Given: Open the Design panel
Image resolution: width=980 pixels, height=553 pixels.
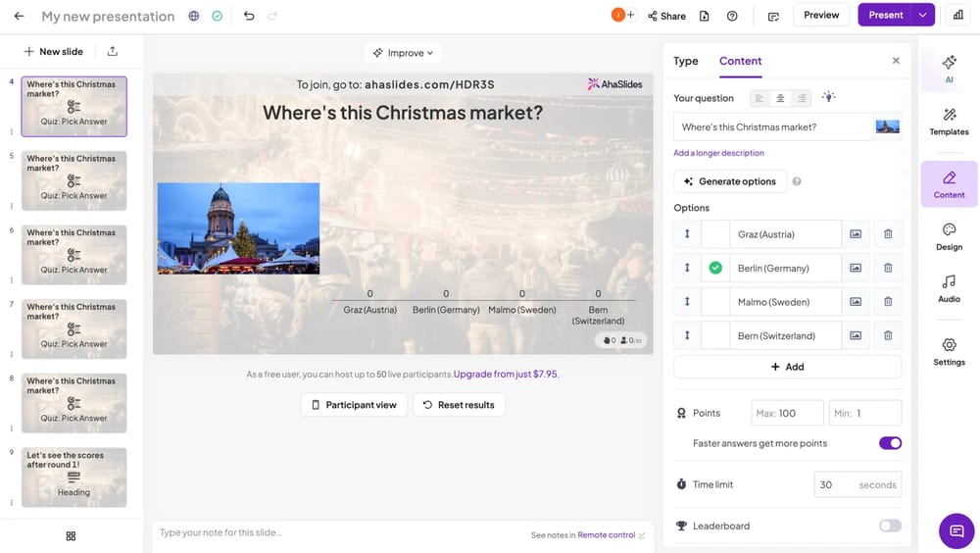Looking at the screenshot, I should pos(949,236).
